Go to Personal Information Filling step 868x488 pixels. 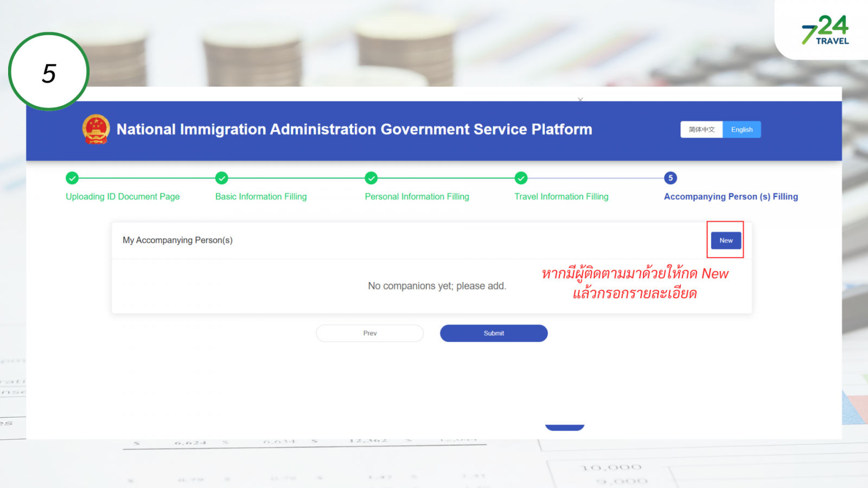pos(417,197)
